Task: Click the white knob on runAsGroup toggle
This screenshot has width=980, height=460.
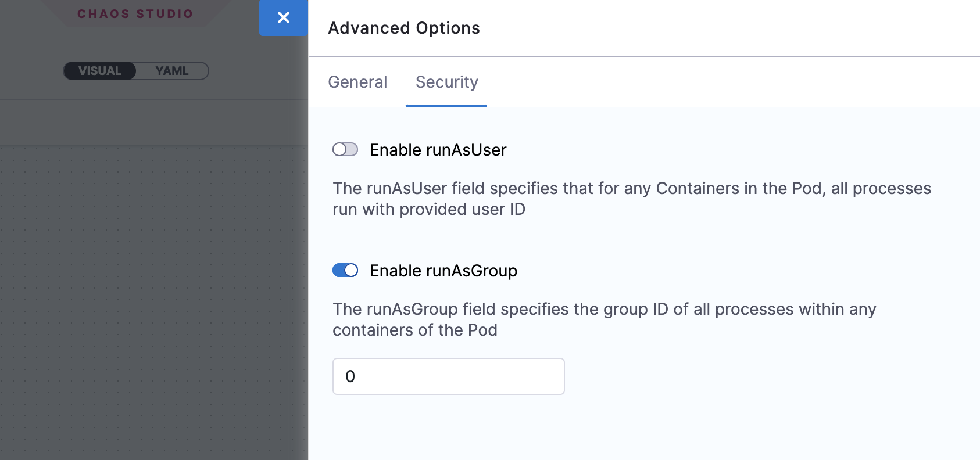Action: coord(351,271)
